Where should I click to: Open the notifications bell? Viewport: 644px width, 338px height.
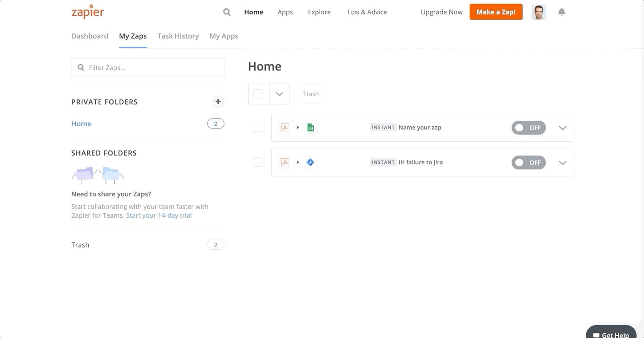click(562, 12)
